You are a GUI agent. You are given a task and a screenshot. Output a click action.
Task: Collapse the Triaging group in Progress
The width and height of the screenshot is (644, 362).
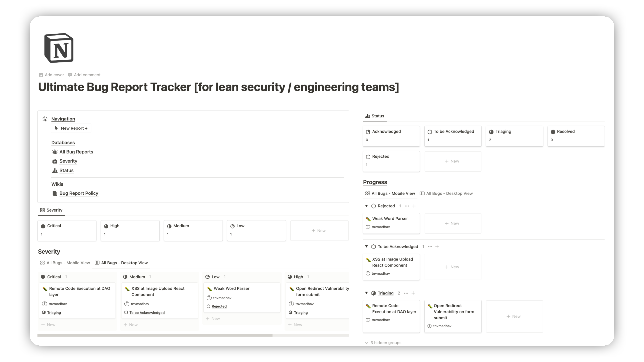366,293
